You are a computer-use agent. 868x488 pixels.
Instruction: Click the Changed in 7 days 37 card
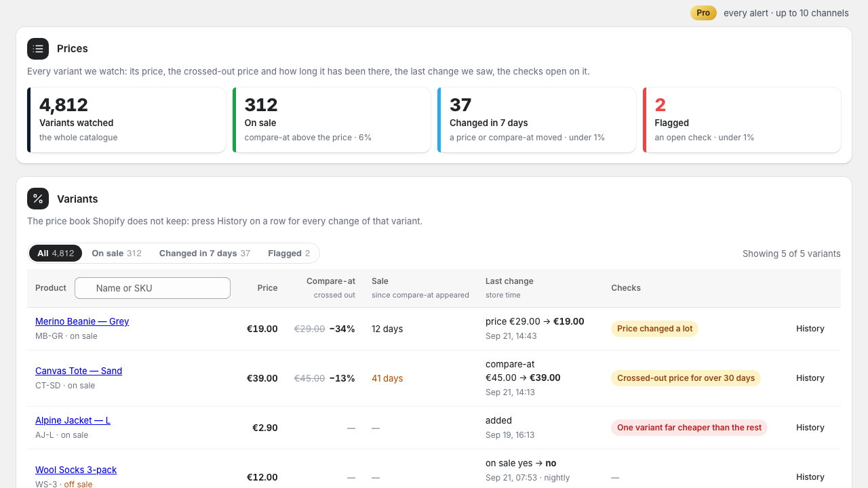536,120
